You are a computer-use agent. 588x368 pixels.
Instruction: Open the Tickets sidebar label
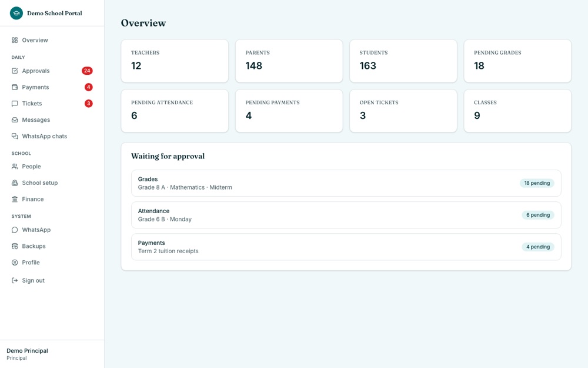(32, 104)
